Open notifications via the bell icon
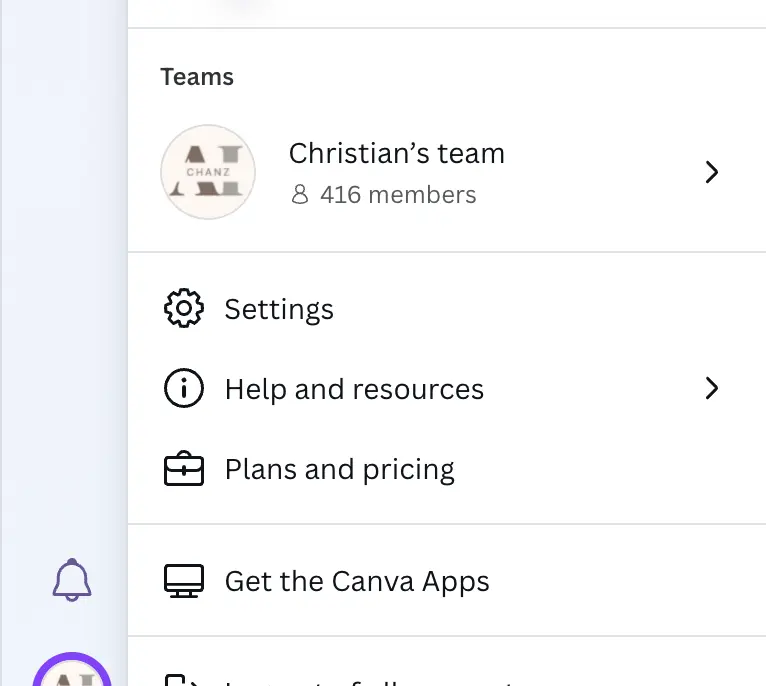 point(72,580)
